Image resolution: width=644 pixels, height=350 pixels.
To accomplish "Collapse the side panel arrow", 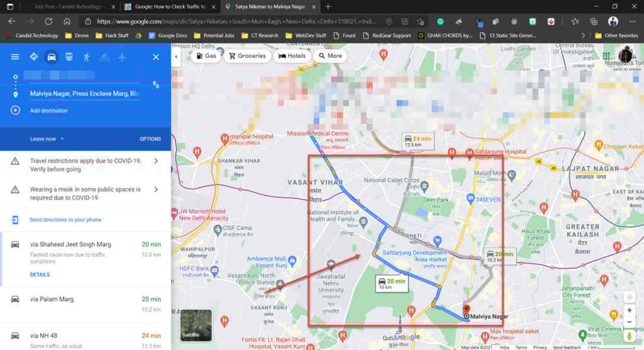I will coord(176,57).
